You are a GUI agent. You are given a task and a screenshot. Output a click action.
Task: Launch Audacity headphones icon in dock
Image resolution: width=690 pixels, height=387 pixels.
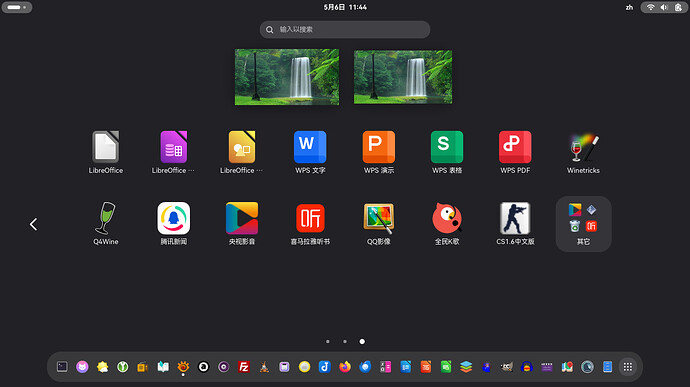click(x=527, y=366)
